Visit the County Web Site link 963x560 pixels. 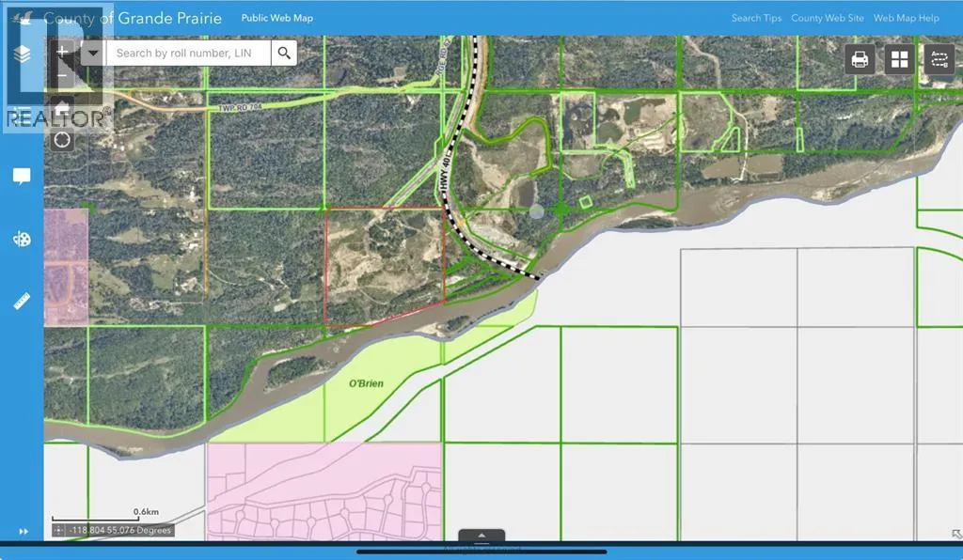click(x=827, y=18)
